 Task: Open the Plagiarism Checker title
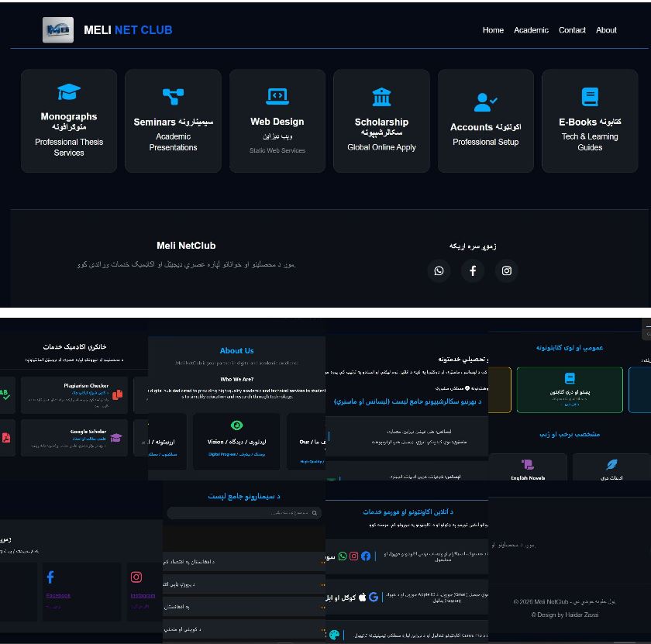(86, 386)
